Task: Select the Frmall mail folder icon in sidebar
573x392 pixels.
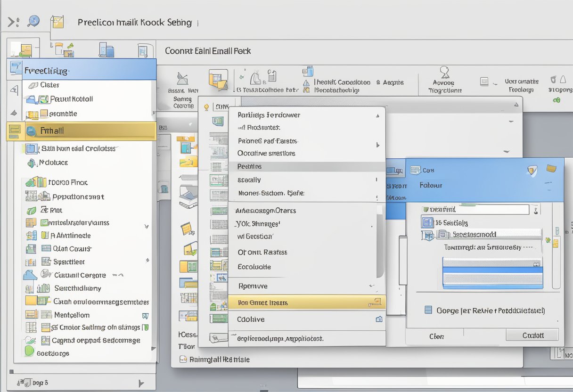Action: pos(31,131)
